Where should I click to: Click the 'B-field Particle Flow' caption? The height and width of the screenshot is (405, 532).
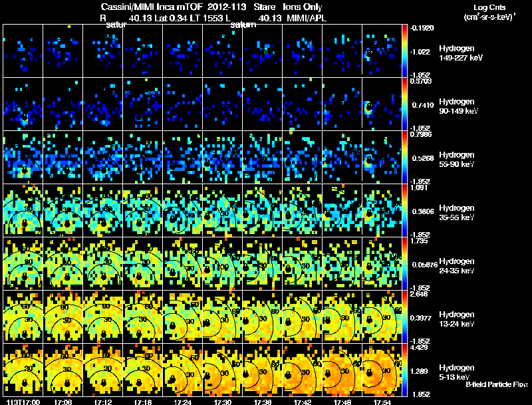tap(497, 384)
